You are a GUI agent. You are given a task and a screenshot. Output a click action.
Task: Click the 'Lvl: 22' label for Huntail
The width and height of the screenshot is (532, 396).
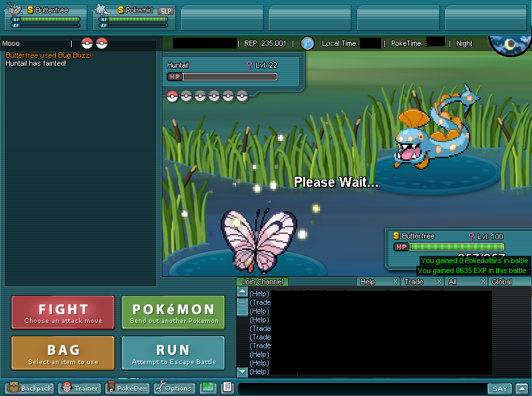[x=267, y=65]
